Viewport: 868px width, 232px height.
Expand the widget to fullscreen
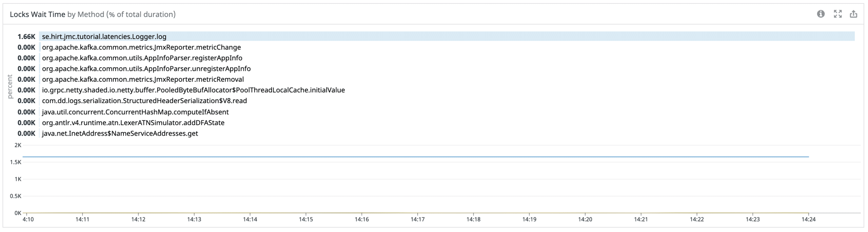[x=837, y=14]
